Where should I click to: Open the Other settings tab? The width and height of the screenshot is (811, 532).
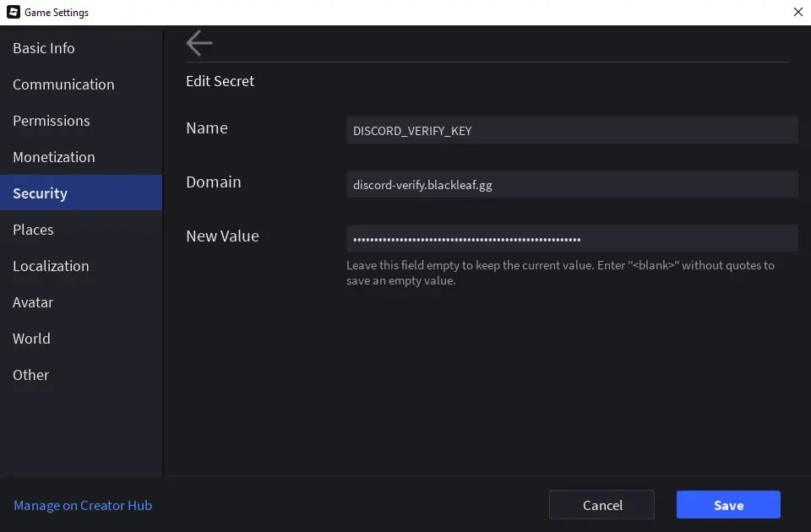pyautogui.click(x=30, y=375)
